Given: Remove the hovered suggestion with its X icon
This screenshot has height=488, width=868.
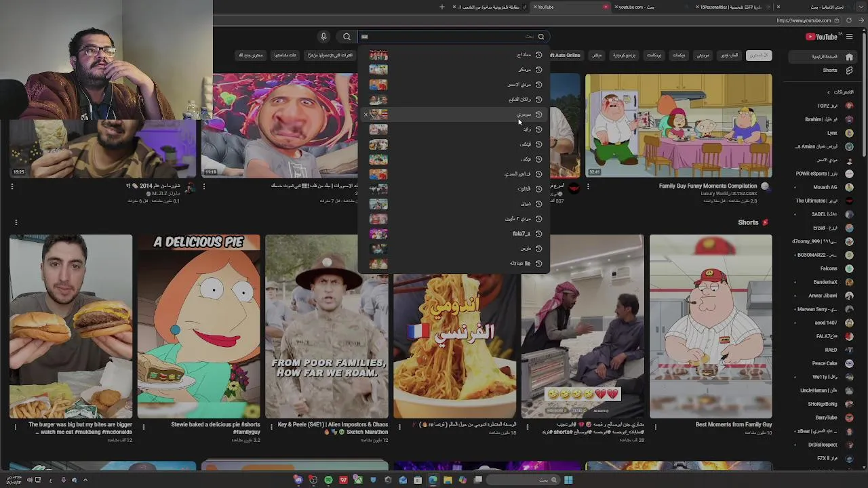Looking at the screenshot, I should point(366,115).
